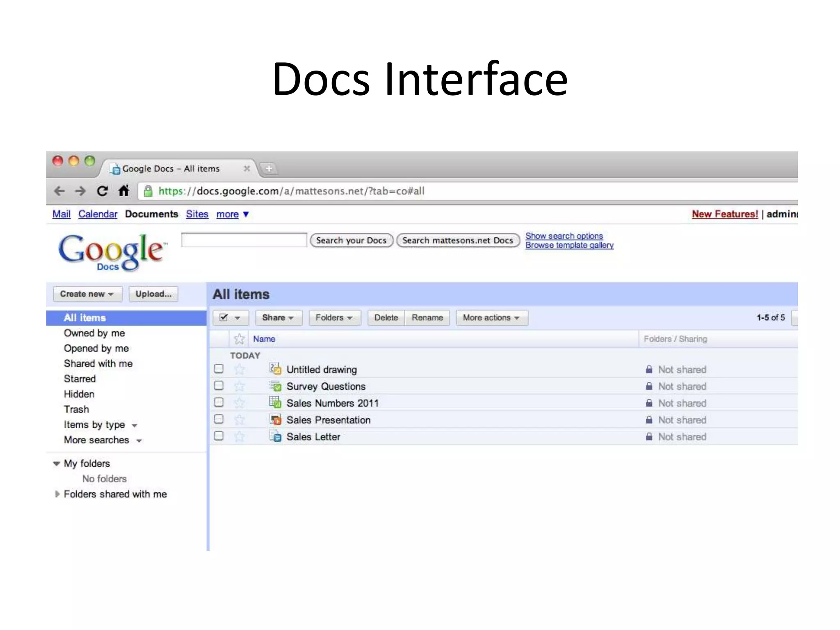This screenshot has height=630, width=840.
Task: Star the Untitled drawing item
Action: tap(239, 369)
